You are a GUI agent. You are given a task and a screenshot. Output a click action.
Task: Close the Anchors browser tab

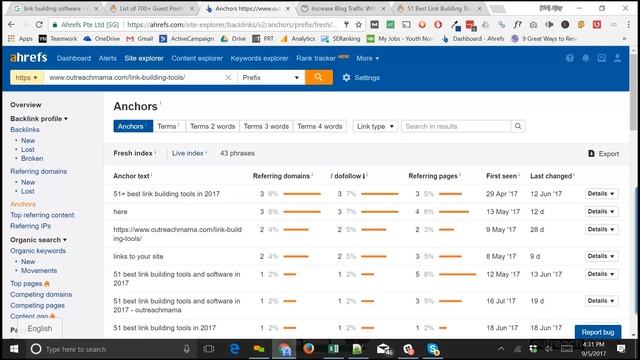(288, 8)
